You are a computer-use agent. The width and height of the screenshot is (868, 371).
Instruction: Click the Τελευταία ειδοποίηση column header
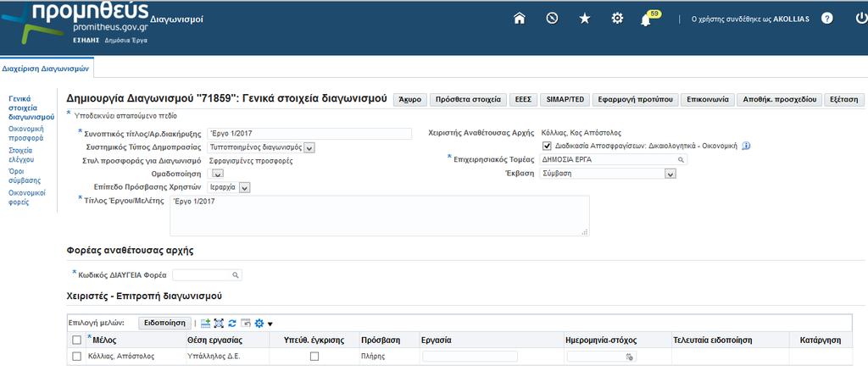(x=712, y=340)
